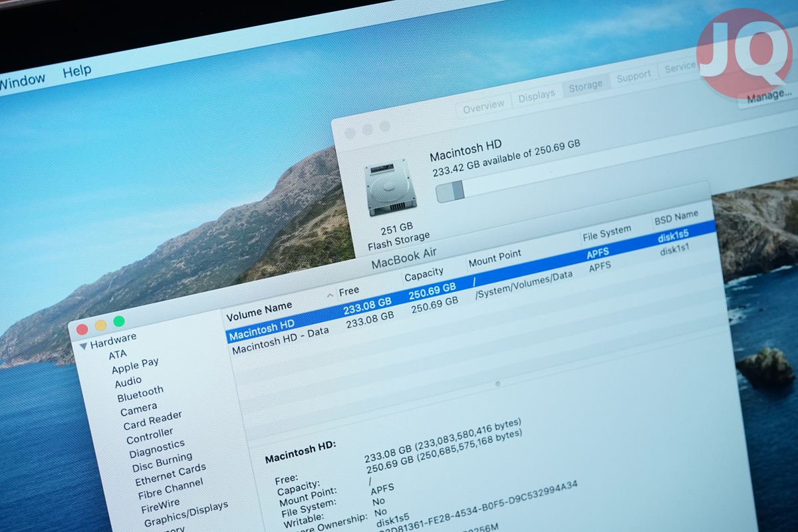Click the "233,083,580,416 bytes" free value in details
The height and width of the screenshot is (532, 798).
click(468, 435)
